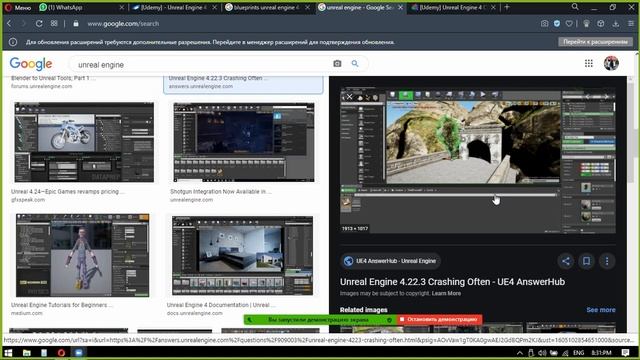Open the large tunnel preview image

click(x=478, y=161)
